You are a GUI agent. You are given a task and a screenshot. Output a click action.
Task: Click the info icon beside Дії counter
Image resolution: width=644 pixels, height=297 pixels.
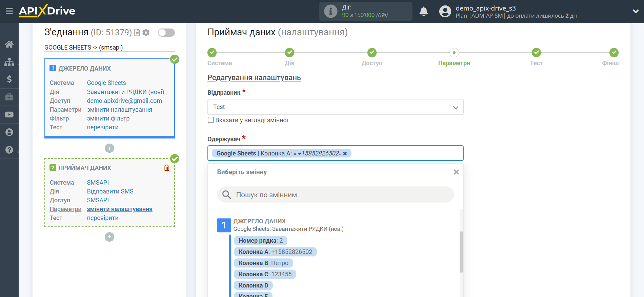(x=330, y=11)
